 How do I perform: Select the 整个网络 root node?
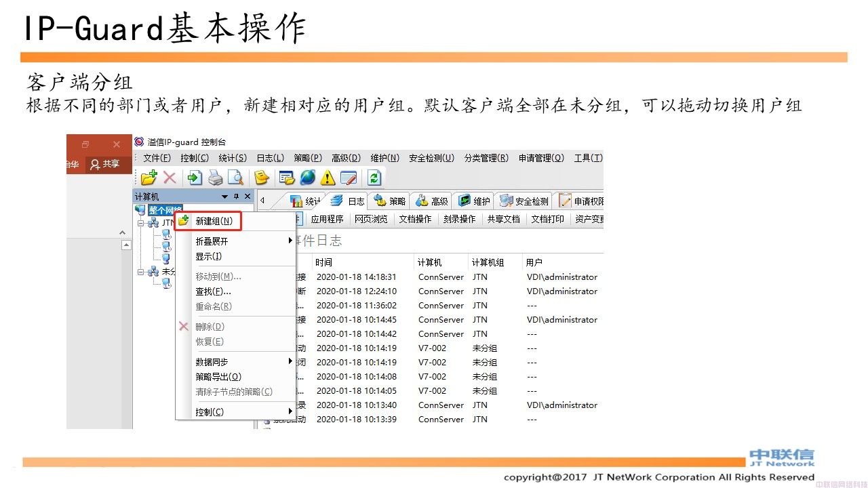165,210
